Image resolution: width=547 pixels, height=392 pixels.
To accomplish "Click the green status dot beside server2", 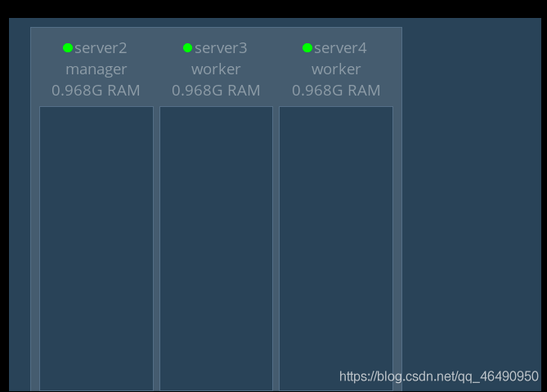I will (x=68, y=47).
